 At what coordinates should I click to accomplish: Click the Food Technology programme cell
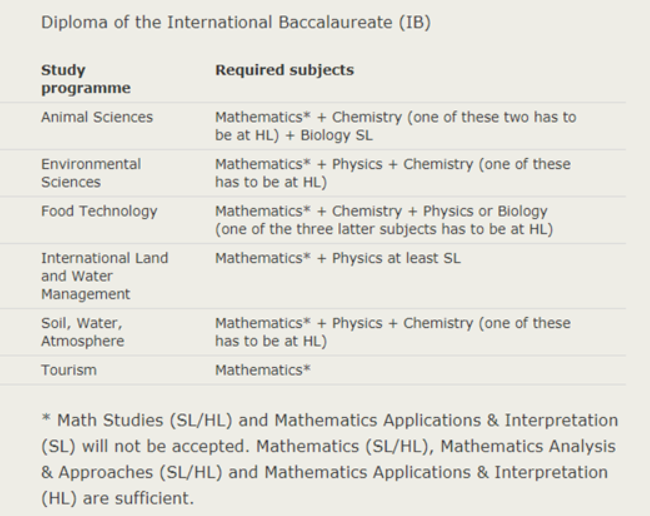(99, 211)
